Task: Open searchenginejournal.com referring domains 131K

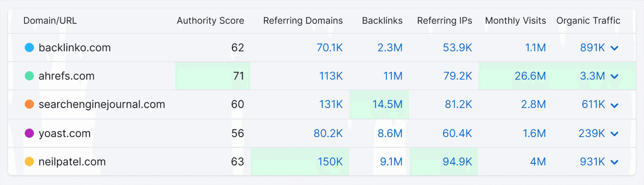Action: [x=331, y=104]
